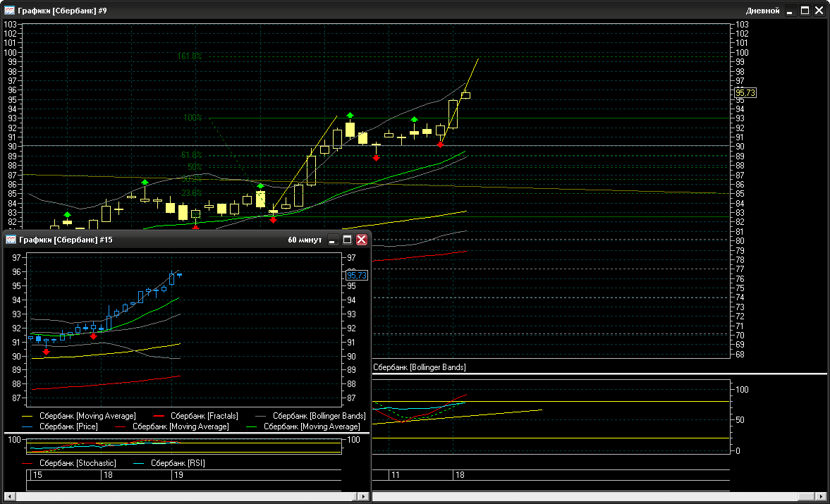Click date marker 18 on the daily timeline
This screenshot has height=504, width=830.
click(x=460, y=475)
